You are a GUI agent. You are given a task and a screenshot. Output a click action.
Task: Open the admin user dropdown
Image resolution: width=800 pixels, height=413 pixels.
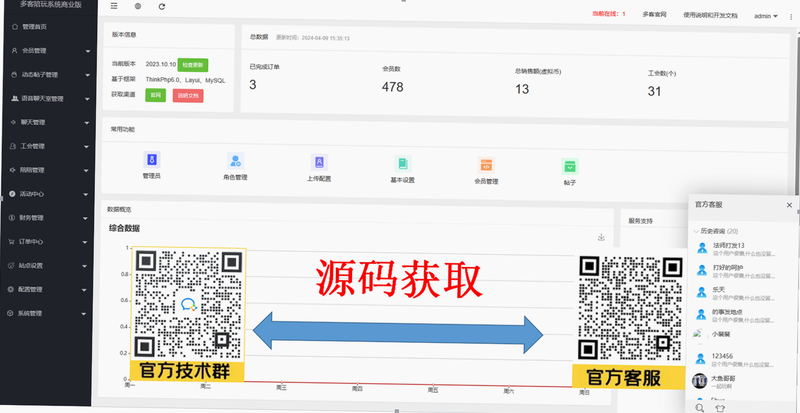pos(766,16)
